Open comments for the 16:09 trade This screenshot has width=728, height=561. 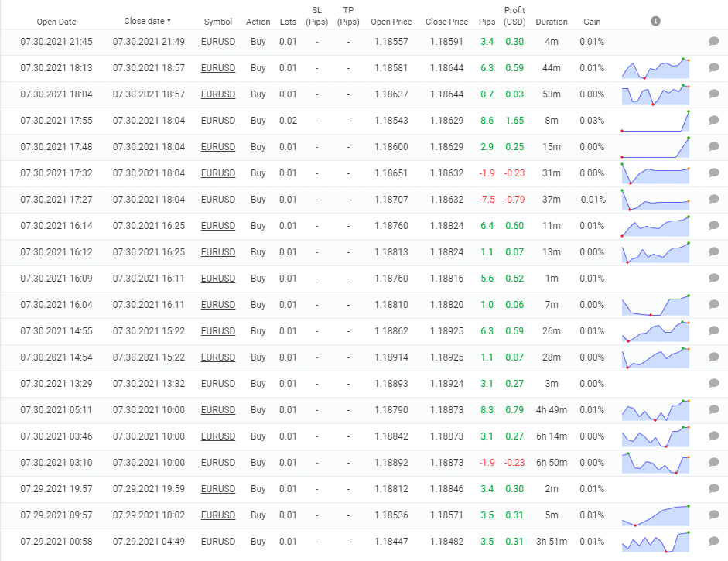click(x=714, y=279)
